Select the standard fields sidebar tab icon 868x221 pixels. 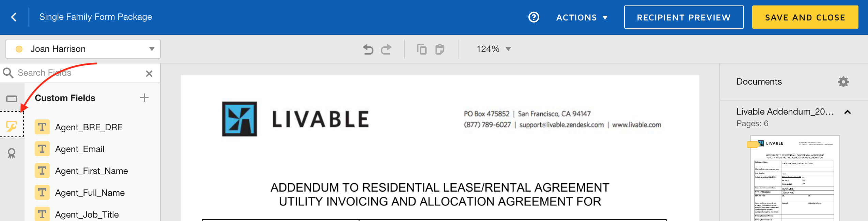click(x=12, y=99)
